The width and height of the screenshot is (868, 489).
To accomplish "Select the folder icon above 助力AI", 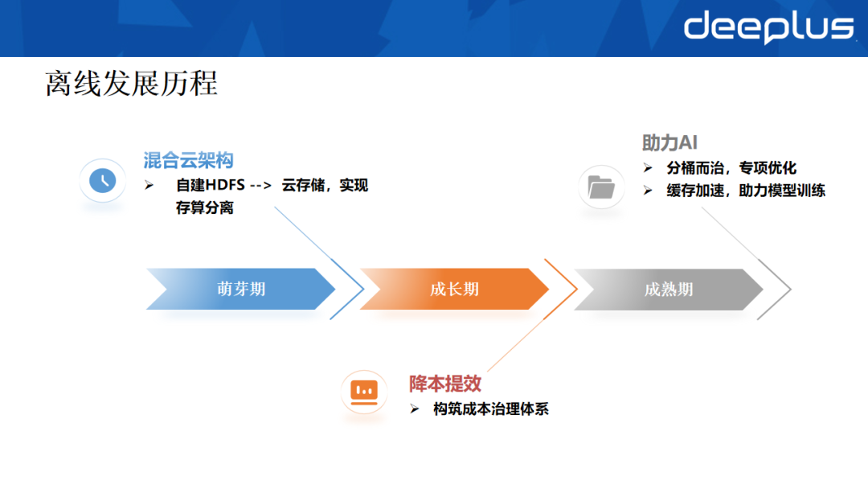I will (601, 187).
